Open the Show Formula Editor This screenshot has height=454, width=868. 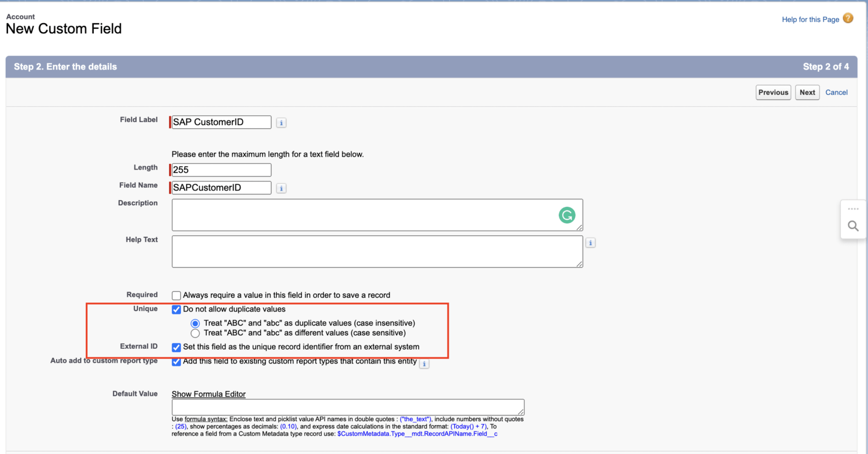tap(209, 394)
